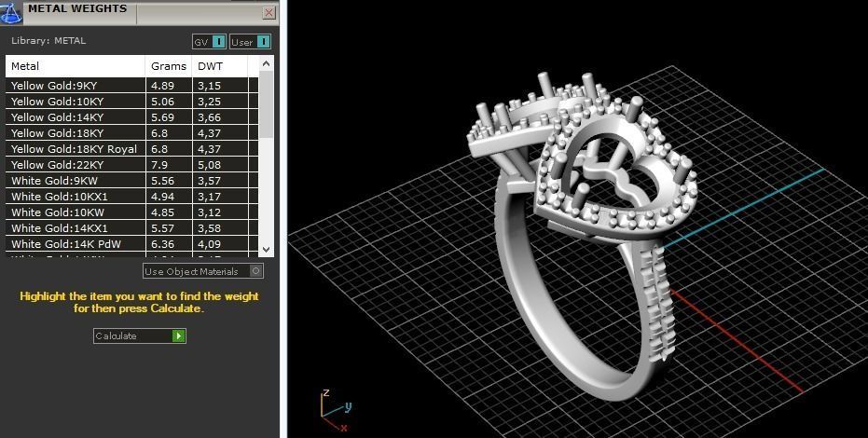868x438 pixels.
Task: Click the 4,09 DWT value
Action: (x=209, y=244)
